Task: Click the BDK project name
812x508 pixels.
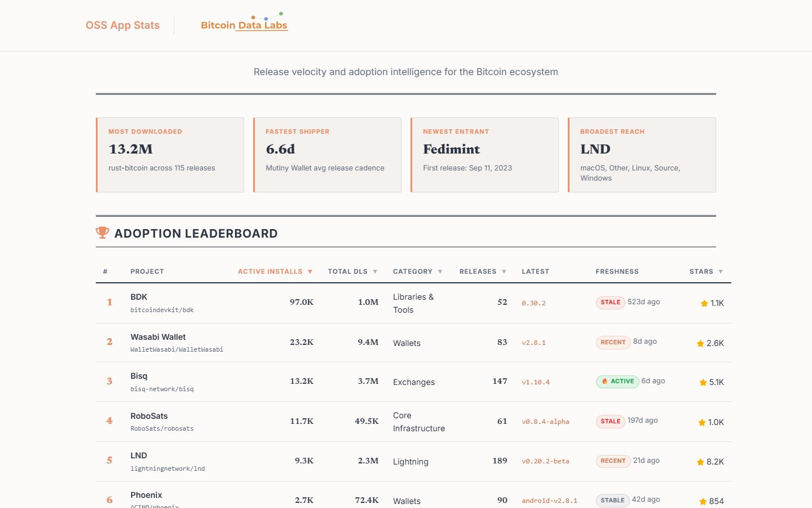Action: (x=139, y=297)
